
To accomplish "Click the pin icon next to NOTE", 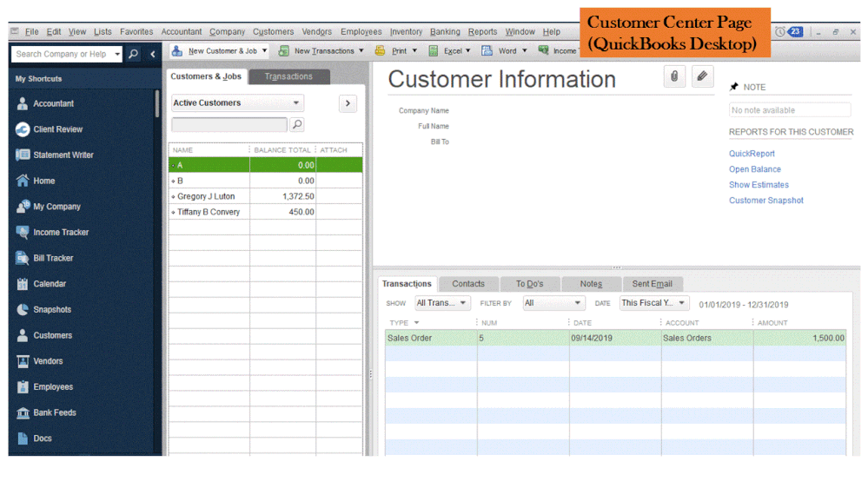I will [x=734, y=87].
